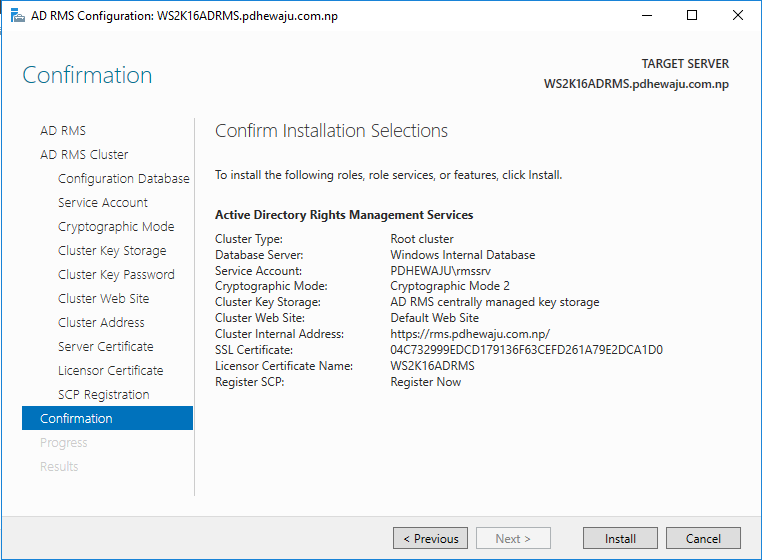The height and width of the screenshot is (560, 762).
Task: Open the AD RMS wizard step
Action: click(63, 130)
